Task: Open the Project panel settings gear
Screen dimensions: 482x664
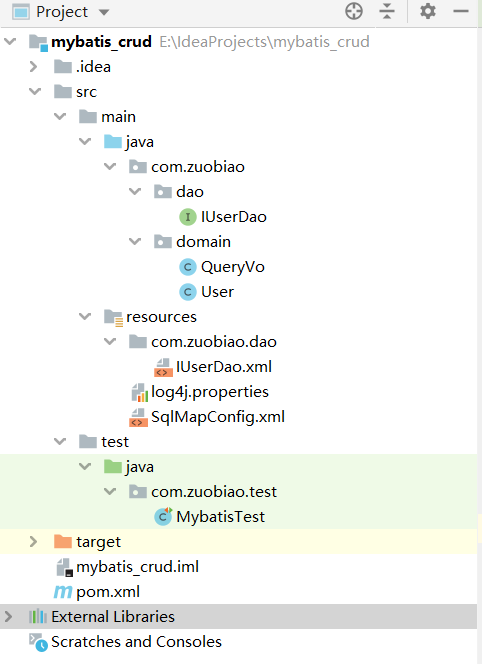Action: [x=428, y=11]
